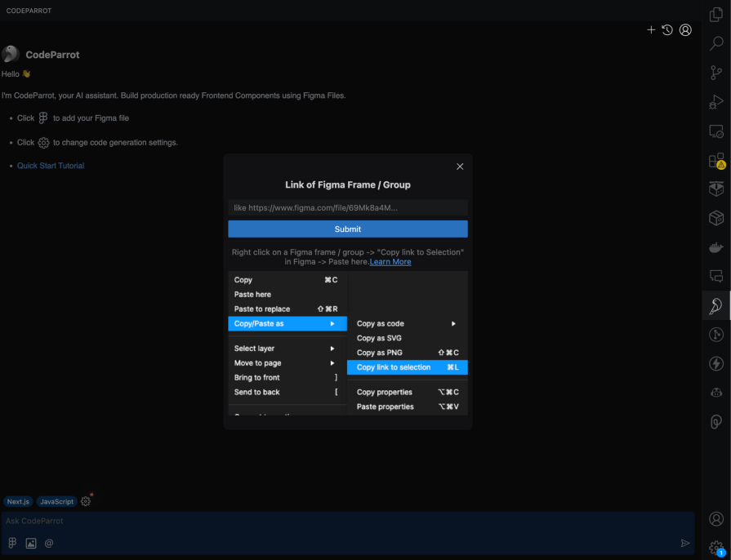Screen dimensions: 731x560
Task: Open the Extensions view with warning badge
Action: tap(715, 159)
